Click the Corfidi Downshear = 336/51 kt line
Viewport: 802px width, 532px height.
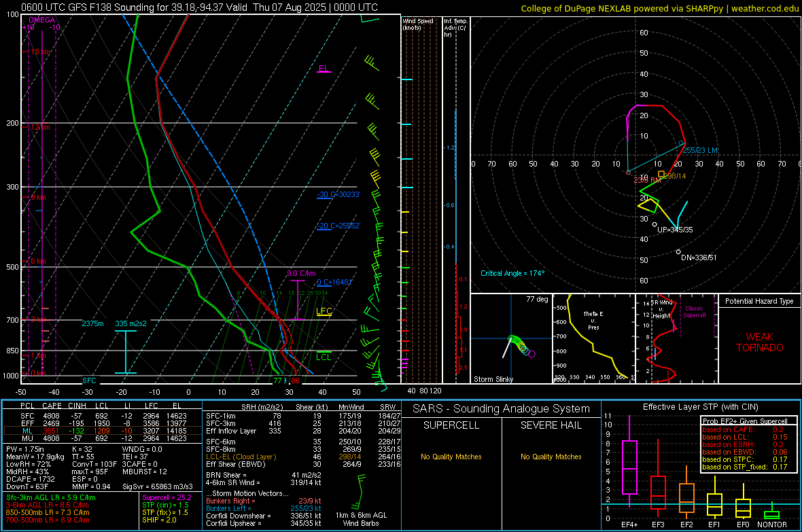pyautogui.click(x=264, y=516)
